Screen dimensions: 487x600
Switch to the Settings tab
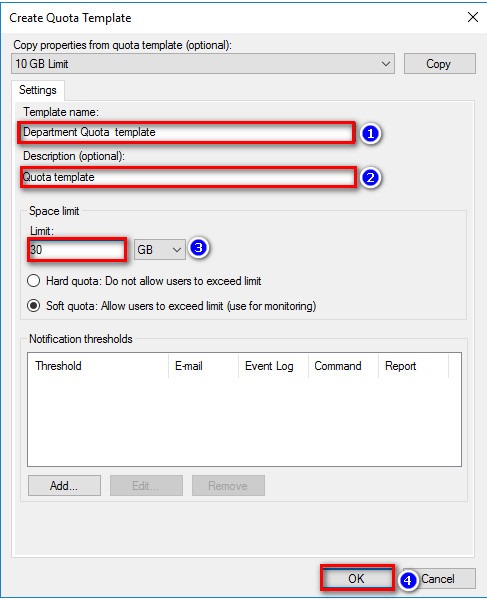point(38,90)
